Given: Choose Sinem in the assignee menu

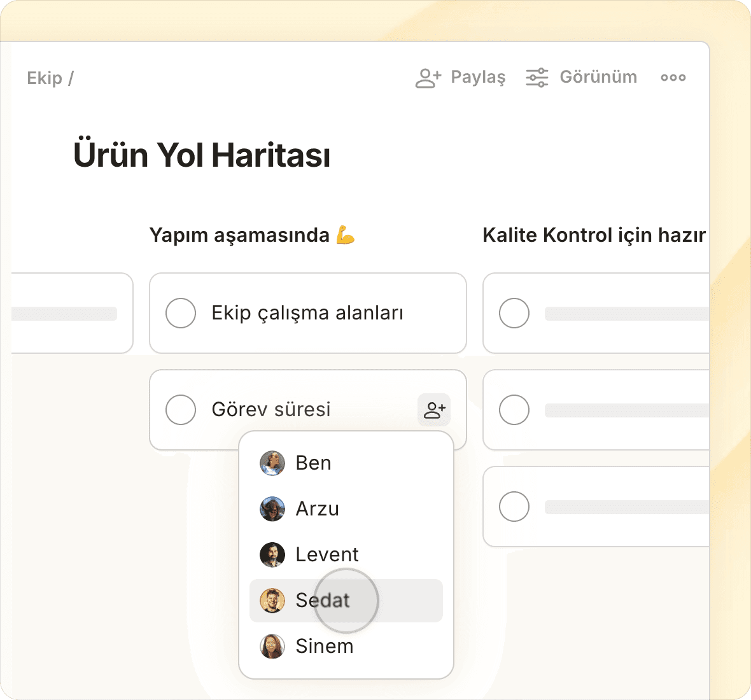Looking at the screenshot, I should [324, 647].
